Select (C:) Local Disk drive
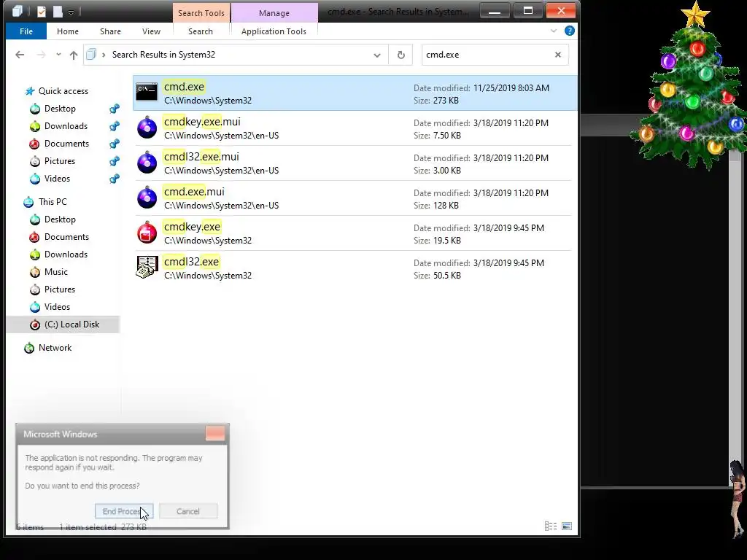747x560 pixels. click(x=64, y=324)
